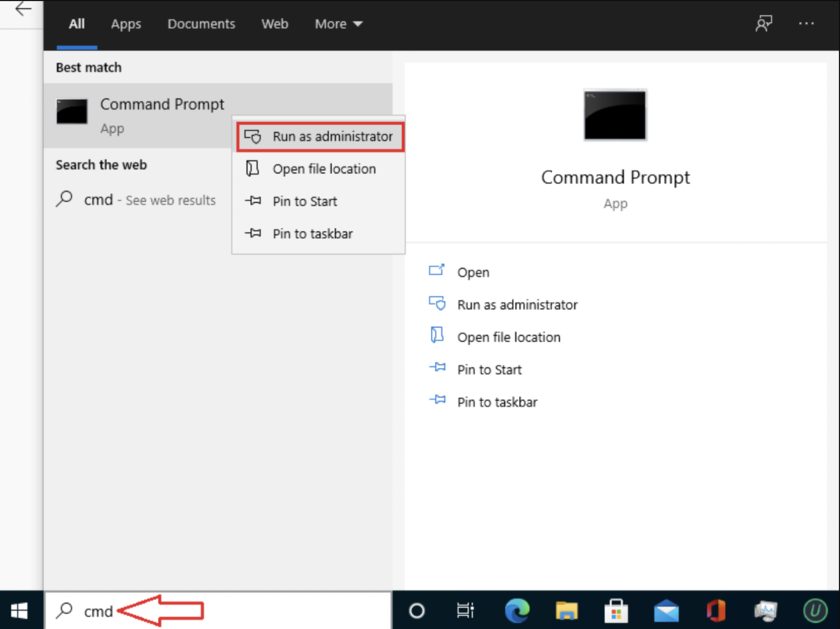840x629 pixels.
Task: Launch Microsoft Office from the taskbar
Action: [716, 610]
